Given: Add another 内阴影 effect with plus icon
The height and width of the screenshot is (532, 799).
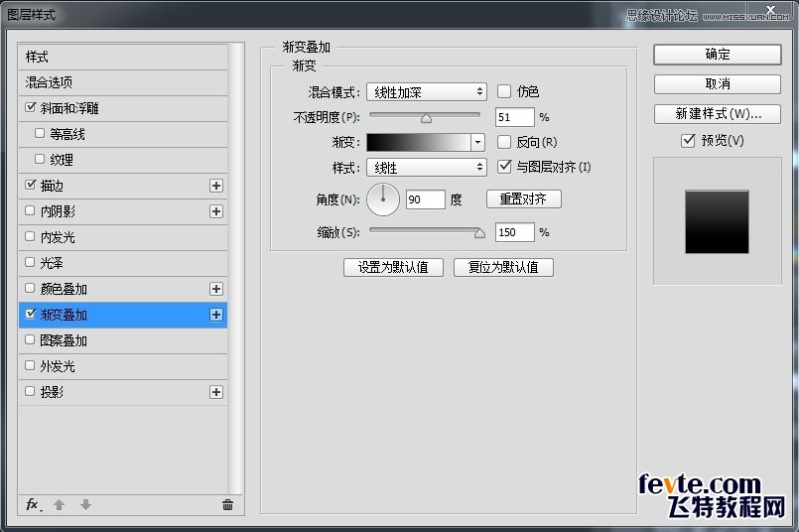Looking at the screenshot, I should point(216,211).
